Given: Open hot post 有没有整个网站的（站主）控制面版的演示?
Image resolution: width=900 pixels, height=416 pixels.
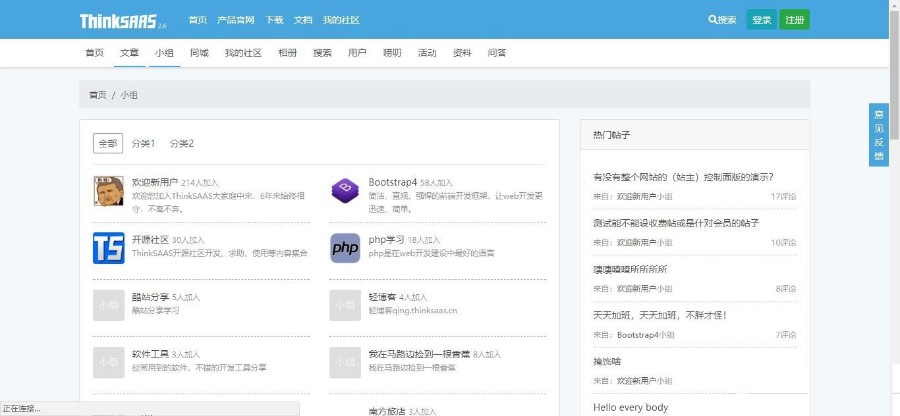Looking at the screenshot, I should pos(683,177).
